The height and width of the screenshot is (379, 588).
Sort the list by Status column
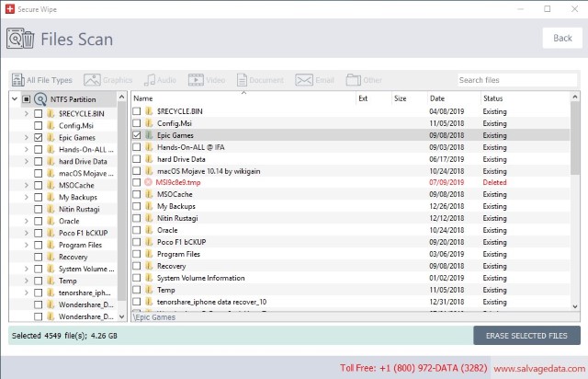click(x=493, y=98)
